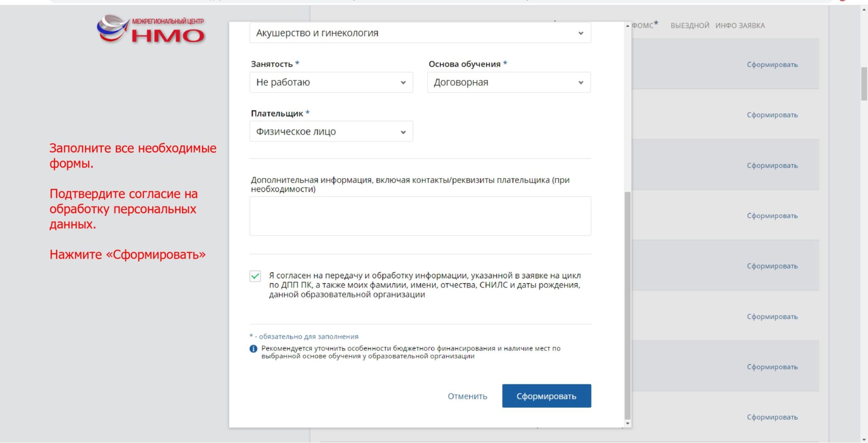The image size is (868, 443).
Task: Click the red 'Нажмите «Сформировать»' instruction text
Action: (128, 254)
